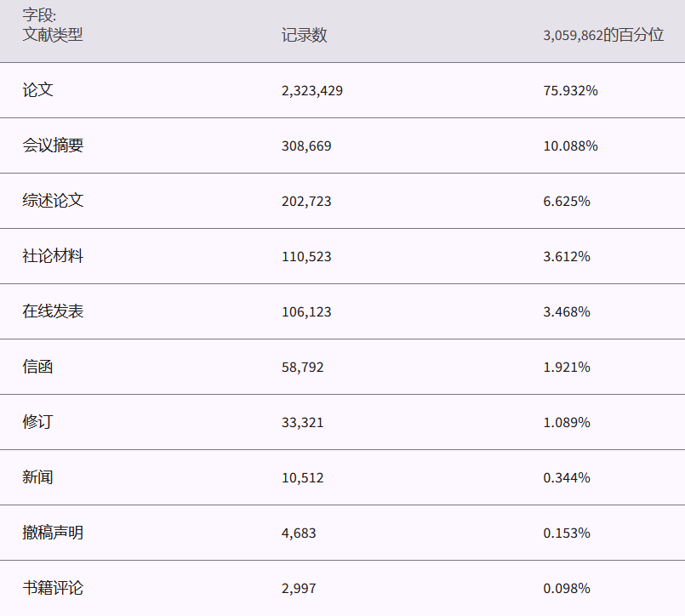The height and width of the screenshot is (616, 685).
Task: Click the record count 308,669
Action: click(x=306, y=145)
